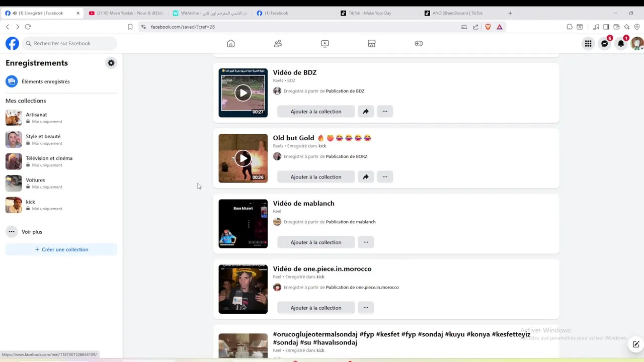Image resolution: width=644 pixels, height=362 pixels.
Task: Open the Style et beauté collection
Action: [x=61, y=139]
